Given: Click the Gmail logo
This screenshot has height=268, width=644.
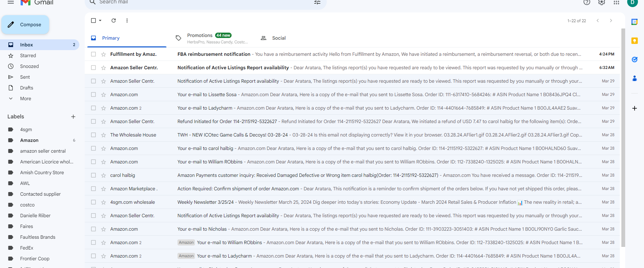Looking at the screenshot, I should tap(37, 2).
